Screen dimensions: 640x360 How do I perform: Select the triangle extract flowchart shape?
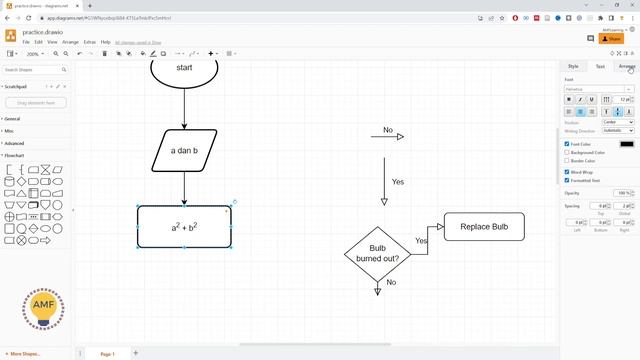(x=21, y=193)
